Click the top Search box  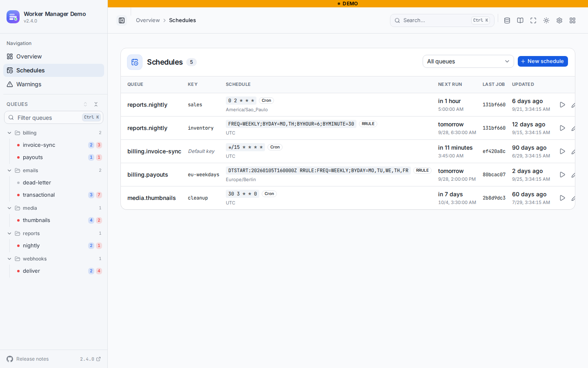442,20
